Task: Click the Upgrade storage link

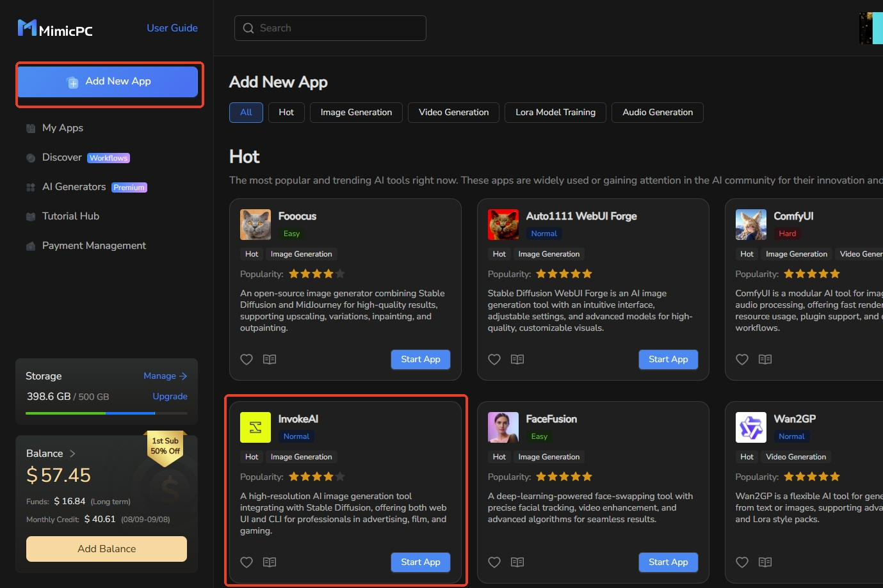Action: [170, 397]
